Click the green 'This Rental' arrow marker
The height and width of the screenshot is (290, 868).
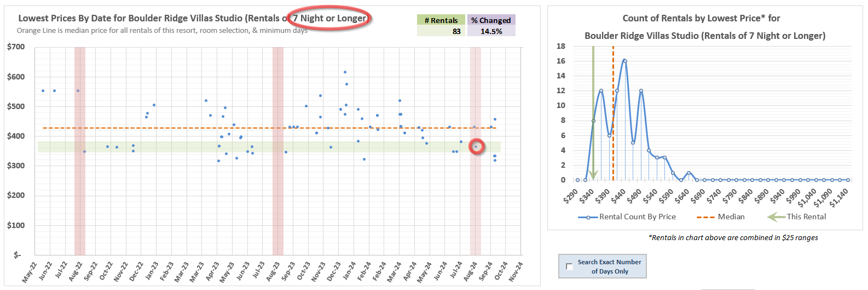point(593,110)
